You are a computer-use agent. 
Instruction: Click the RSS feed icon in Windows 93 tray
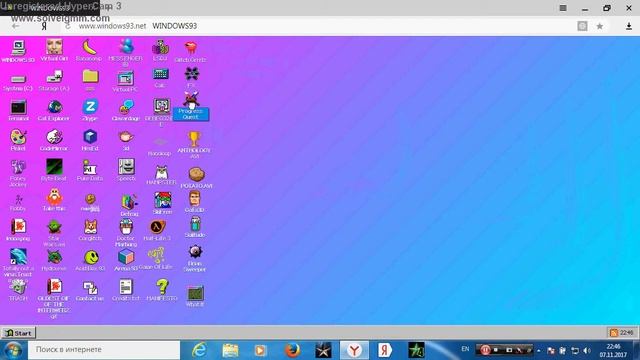[x=613, y=333]
